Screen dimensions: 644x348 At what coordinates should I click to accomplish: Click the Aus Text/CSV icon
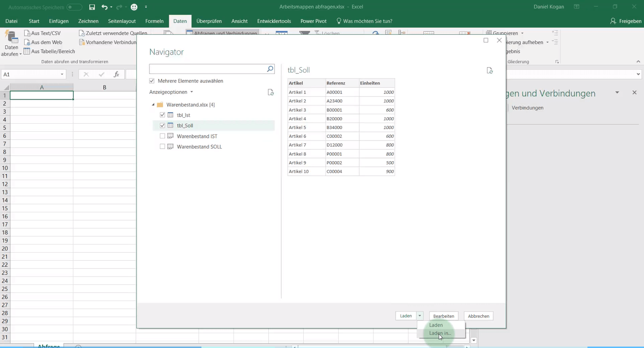(27, 33)
